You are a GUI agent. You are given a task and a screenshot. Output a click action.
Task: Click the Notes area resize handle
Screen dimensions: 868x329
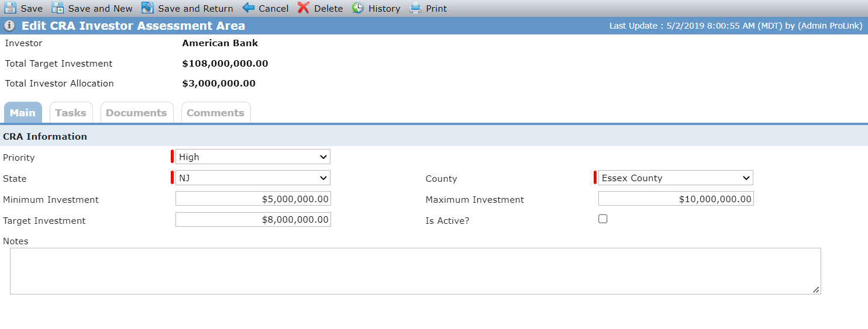click(x=816, y=289)
